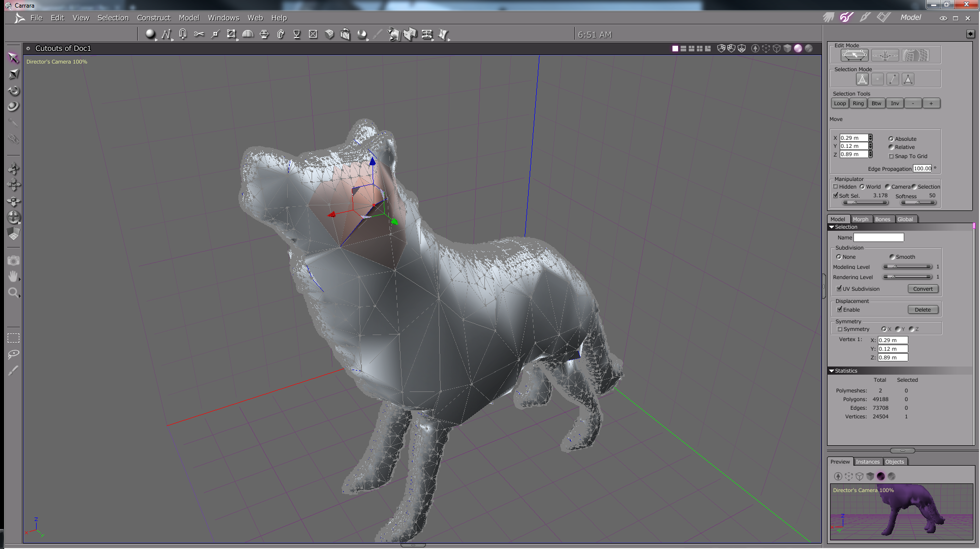Screen dimensions: 980x549
Task: Select the vertex point selection mode
Action: pyautogui.click(x=877, y=79)
